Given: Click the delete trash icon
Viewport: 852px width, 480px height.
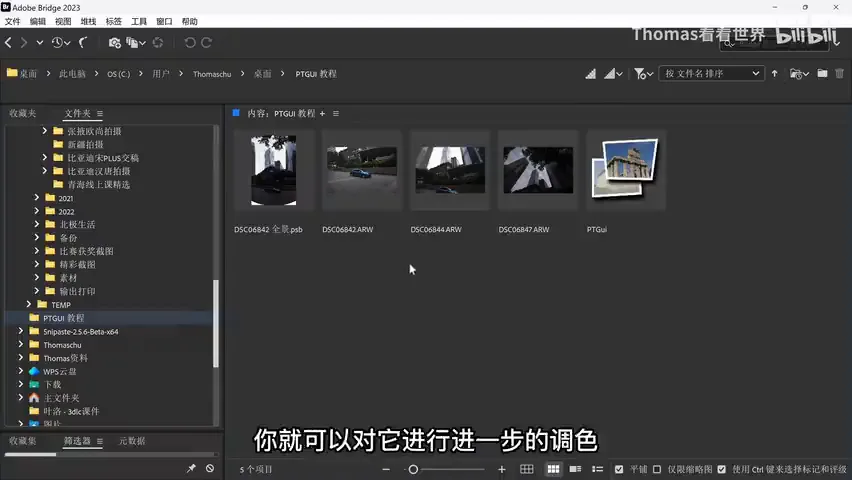Looking at the screenshot, I should pos(840,73).
